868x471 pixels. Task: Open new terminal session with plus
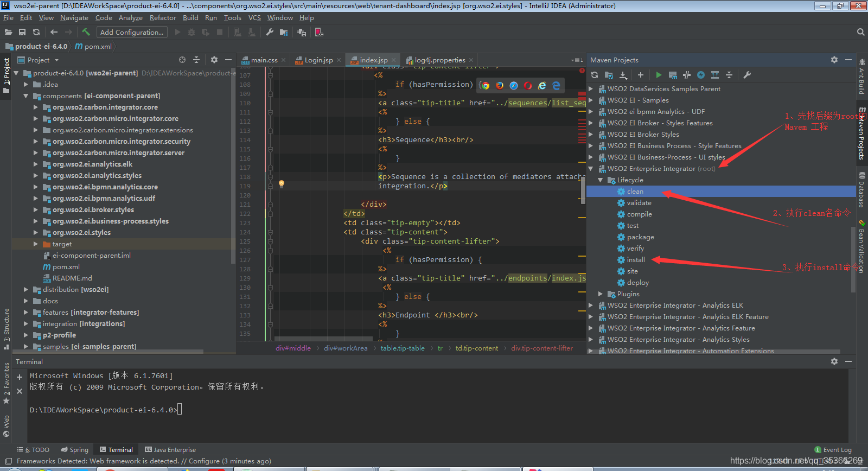click(20, 377)
